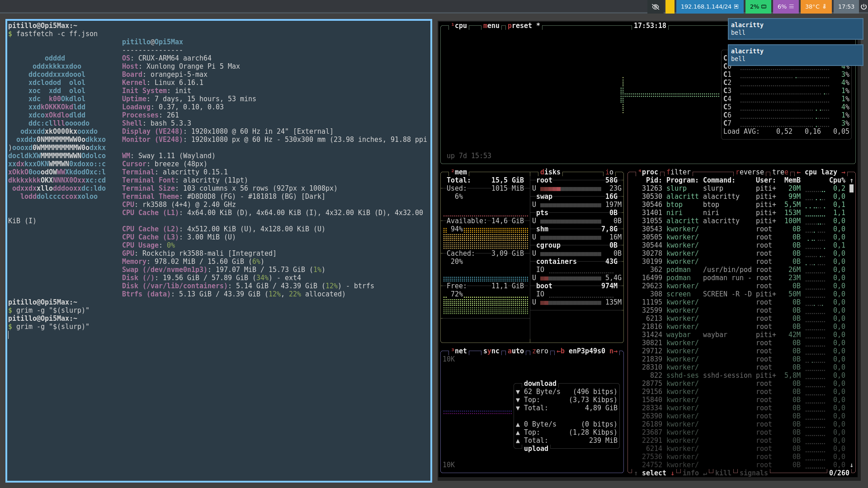Click the left arrow before cpu lazy sorting
This screenshot has height=488, width=868.
pos(799,172)
